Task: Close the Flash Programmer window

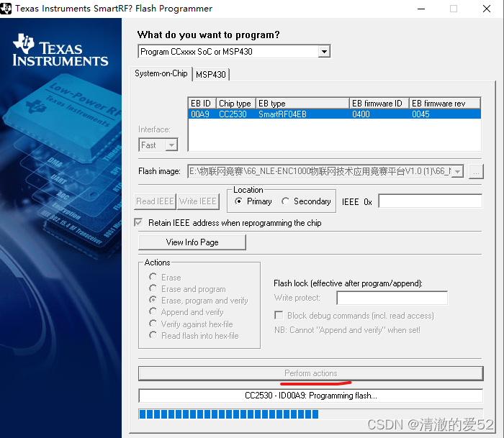Action: [x=487, y=9]
